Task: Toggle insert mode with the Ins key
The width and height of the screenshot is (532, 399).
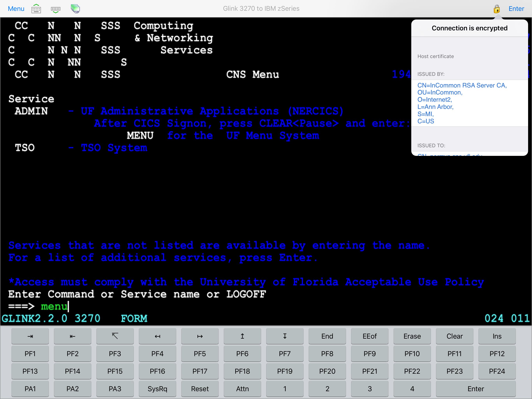Action: click(x=497, y=336)
